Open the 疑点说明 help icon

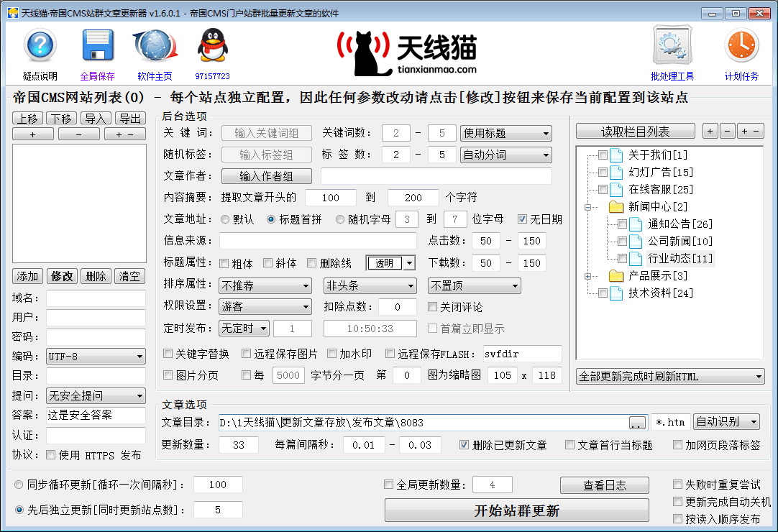click(x=40, y=46)
